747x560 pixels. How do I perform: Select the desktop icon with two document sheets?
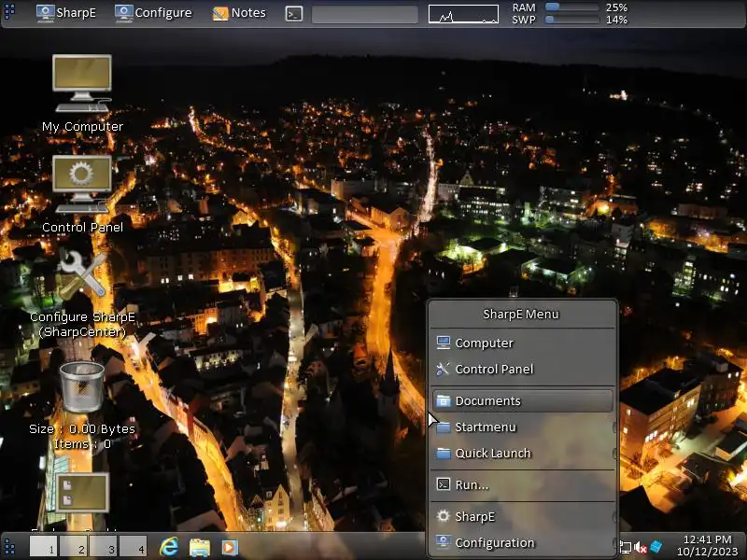[x=82, y=493]
